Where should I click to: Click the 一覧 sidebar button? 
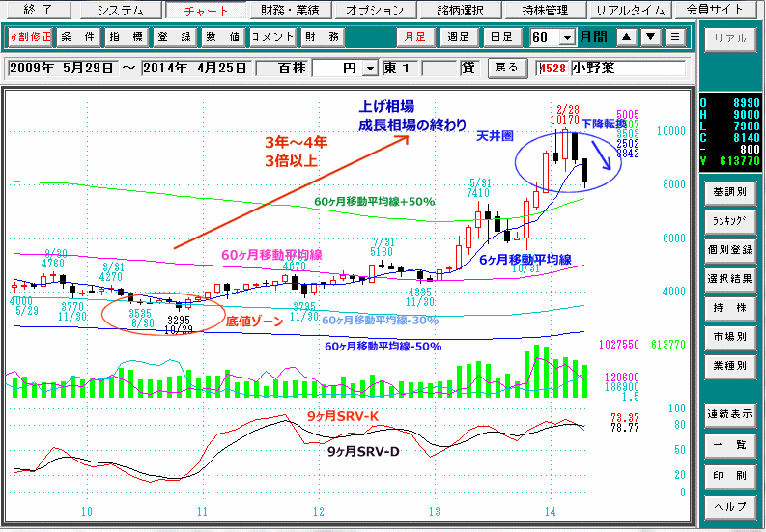(x=730, y=444)
